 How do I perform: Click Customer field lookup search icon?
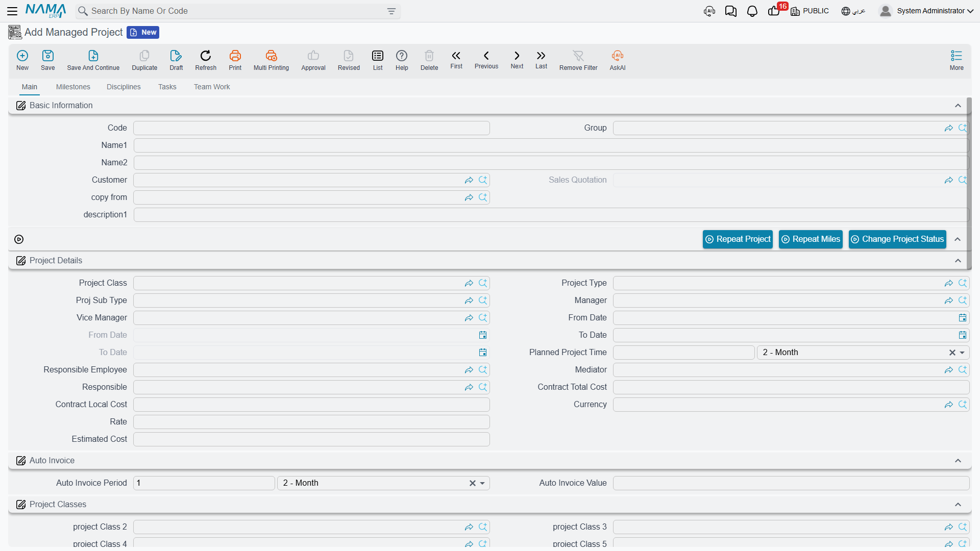pos(483,180)
